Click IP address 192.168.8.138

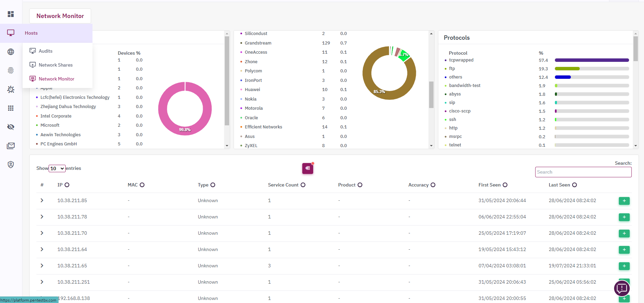[74, 298]
